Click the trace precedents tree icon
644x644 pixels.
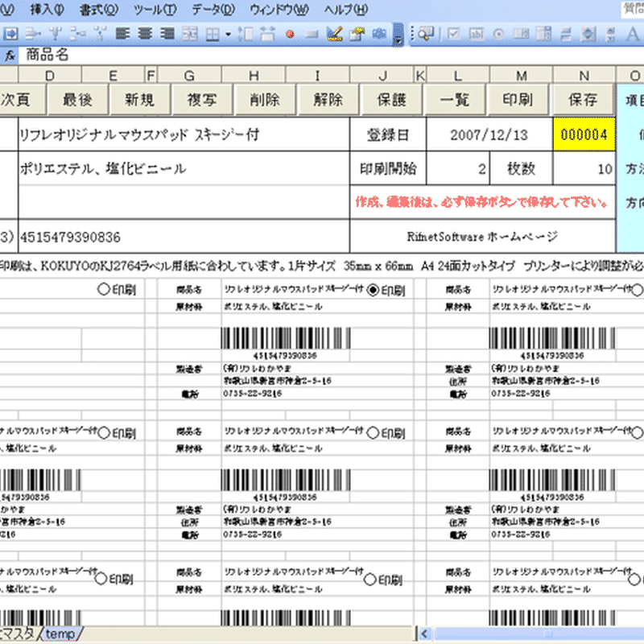click(56, 33)
